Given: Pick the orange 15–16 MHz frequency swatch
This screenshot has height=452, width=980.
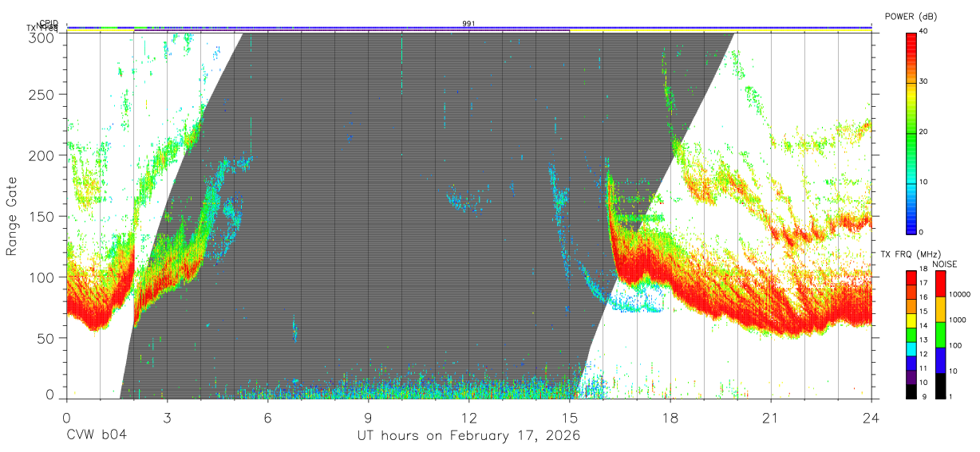Looking at the screenshot, I should [911, 306].
